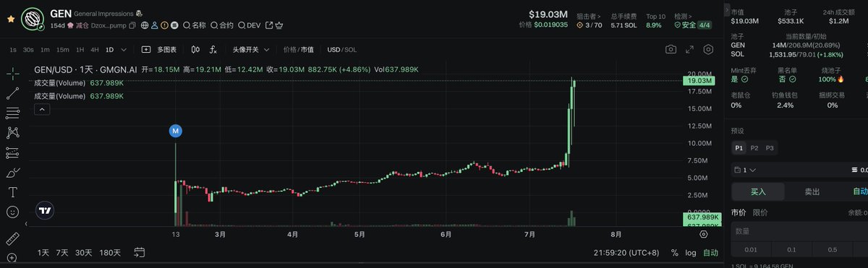868x268 pixels.
Task: Search by DEV
Action: 250,25
